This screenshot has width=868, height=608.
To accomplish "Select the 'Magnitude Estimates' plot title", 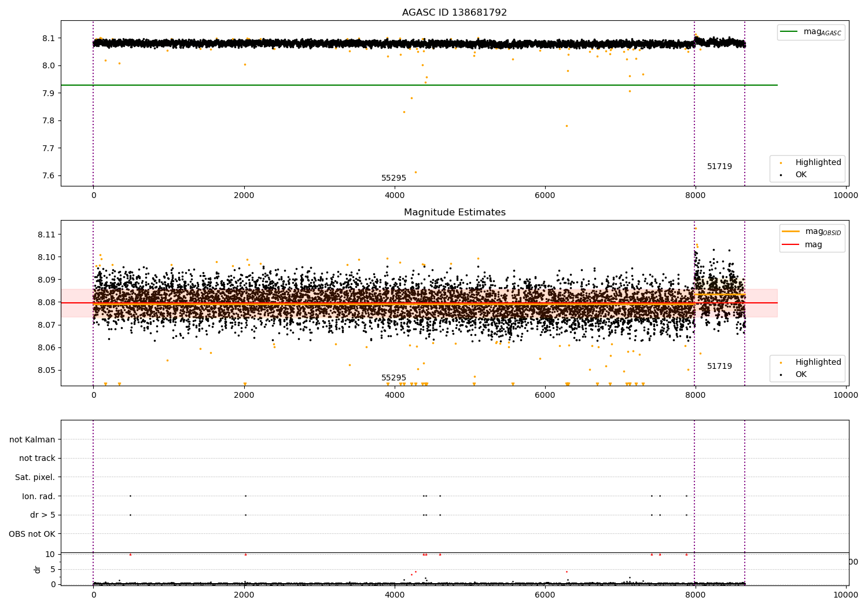I will tap(454, 213).
